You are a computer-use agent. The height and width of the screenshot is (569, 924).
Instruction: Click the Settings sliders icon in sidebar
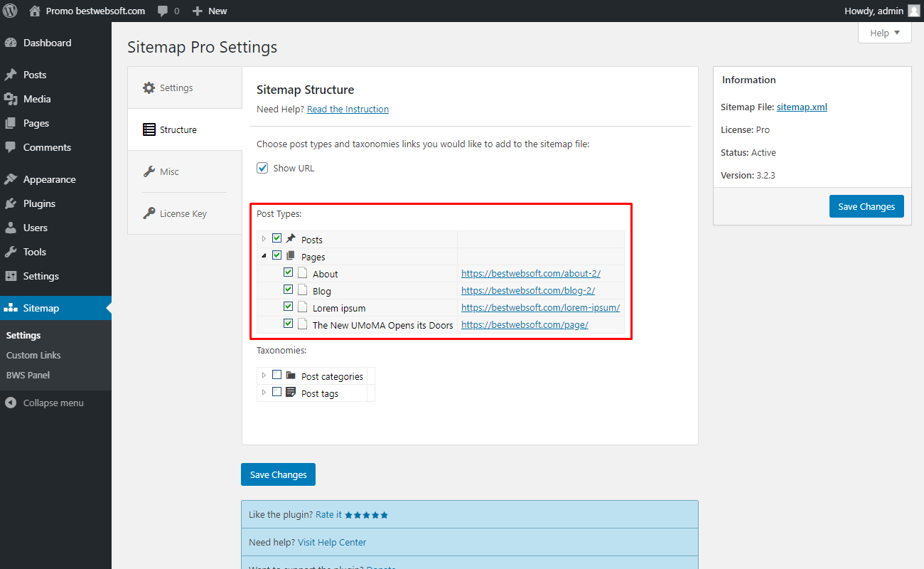coord(11,276)
